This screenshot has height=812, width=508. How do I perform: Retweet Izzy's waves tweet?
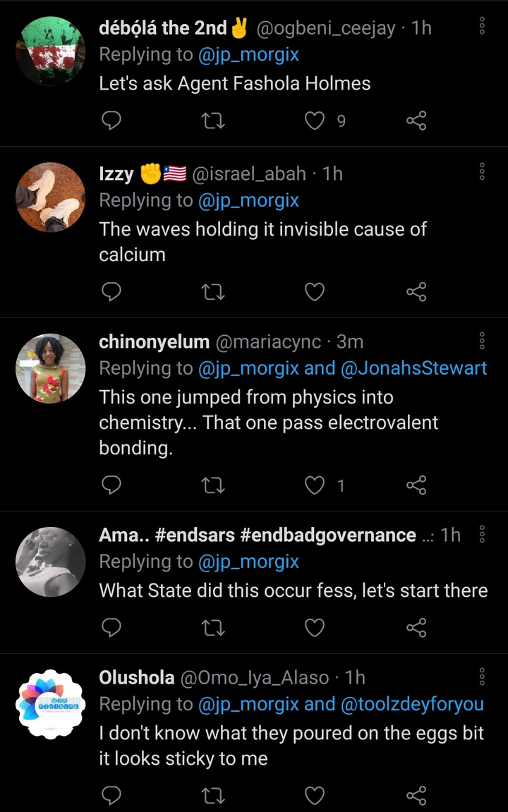click(x=213, y=291)
